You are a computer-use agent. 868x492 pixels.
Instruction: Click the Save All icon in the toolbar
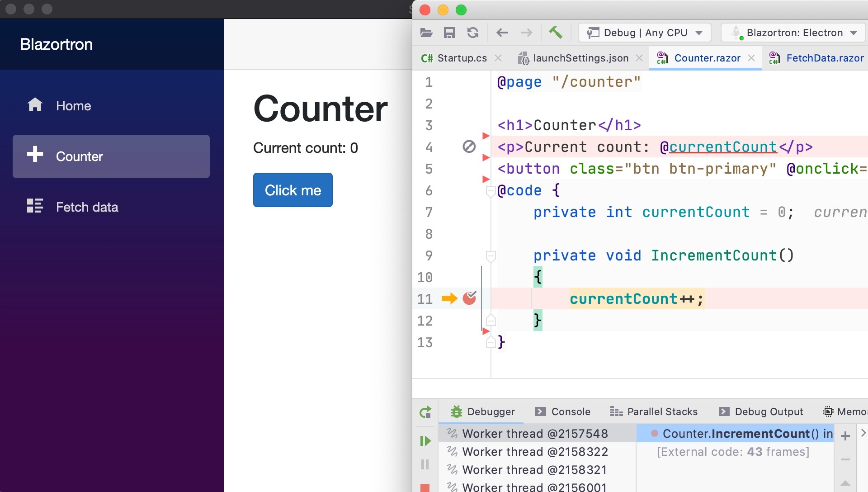(x=449, y=33)
